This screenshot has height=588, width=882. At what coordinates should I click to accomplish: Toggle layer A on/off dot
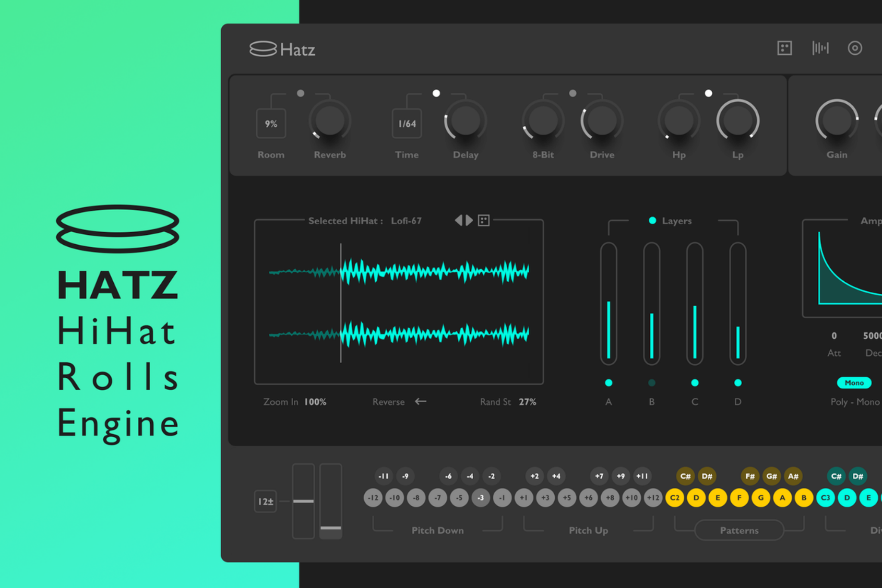pos(609,383)
